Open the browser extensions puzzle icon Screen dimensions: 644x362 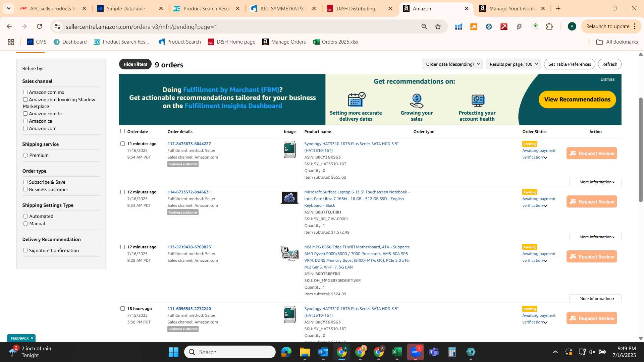549,26
